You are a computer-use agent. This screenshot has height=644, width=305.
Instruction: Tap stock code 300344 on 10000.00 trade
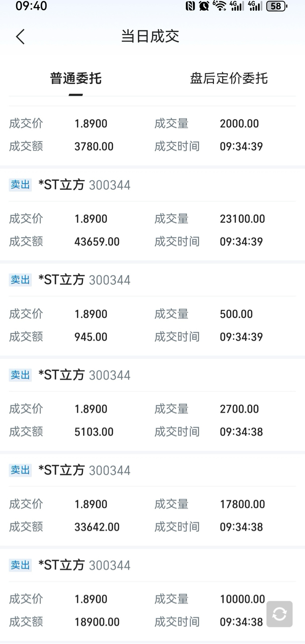[110, 565]
